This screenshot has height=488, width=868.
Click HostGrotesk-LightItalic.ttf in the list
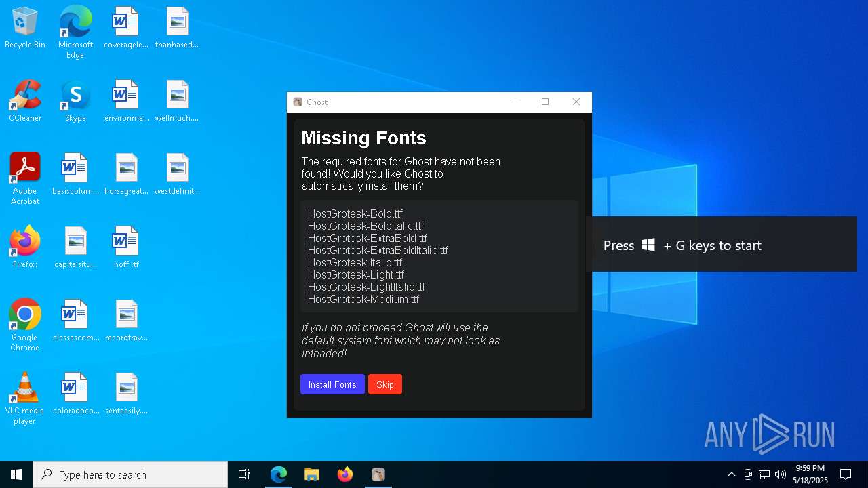click(x=366, y=287)
